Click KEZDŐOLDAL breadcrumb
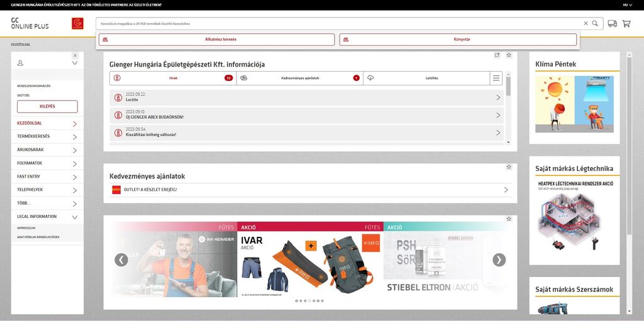This screenshot has width=644, height=321. (21, 45)
